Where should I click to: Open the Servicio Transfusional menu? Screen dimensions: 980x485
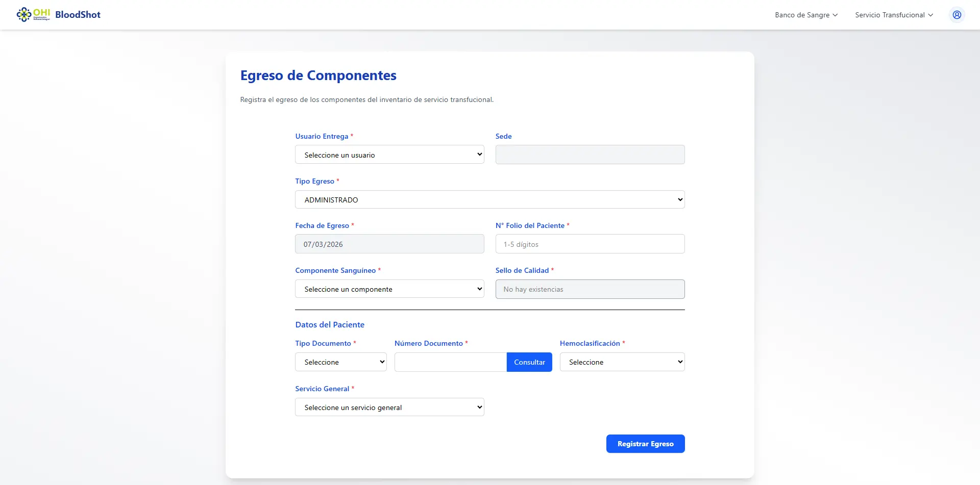(x=894, y=15)
